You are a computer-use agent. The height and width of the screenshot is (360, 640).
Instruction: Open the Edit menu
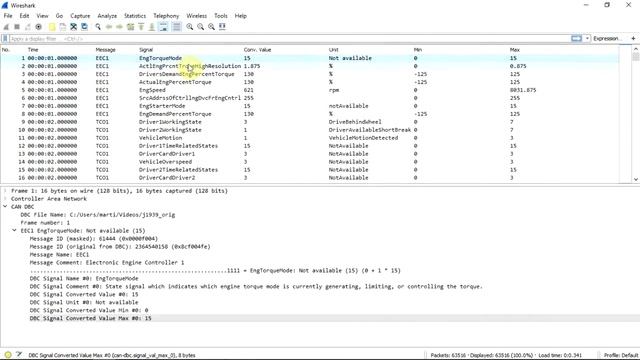[24, 16]
